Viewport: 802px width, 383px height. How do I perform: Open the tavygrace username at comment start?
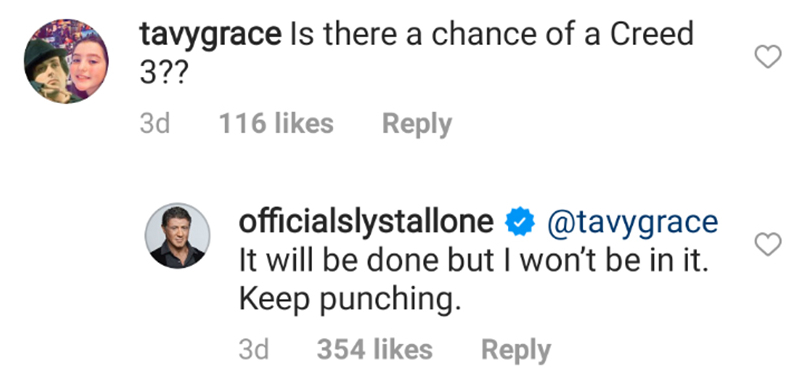click(210, 37)
